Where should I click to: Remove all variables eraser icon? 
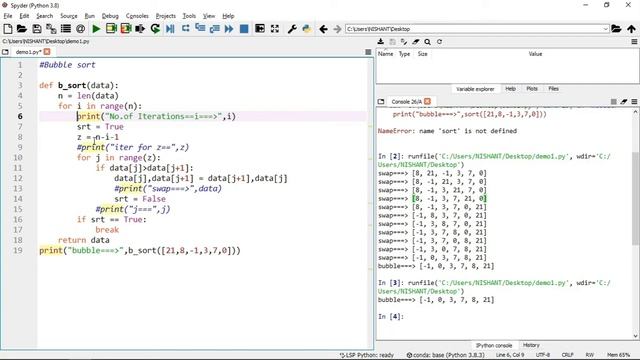pos(416,42)
